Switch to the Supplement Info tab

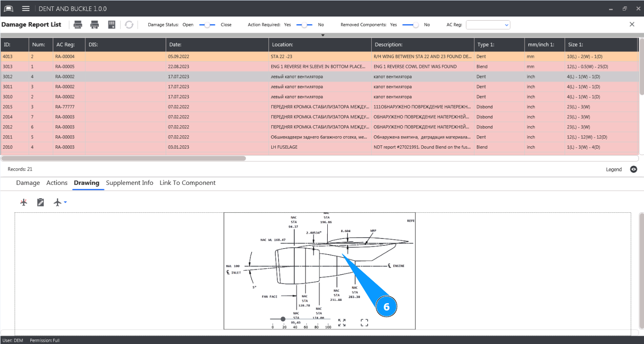click(x=129, y=183)
